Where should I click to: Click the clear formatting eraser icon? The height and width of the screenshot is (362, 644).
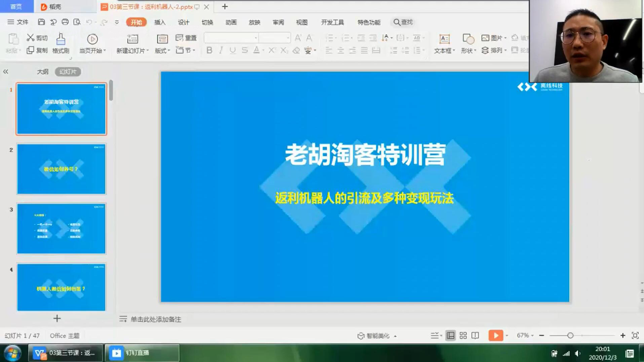296,50
